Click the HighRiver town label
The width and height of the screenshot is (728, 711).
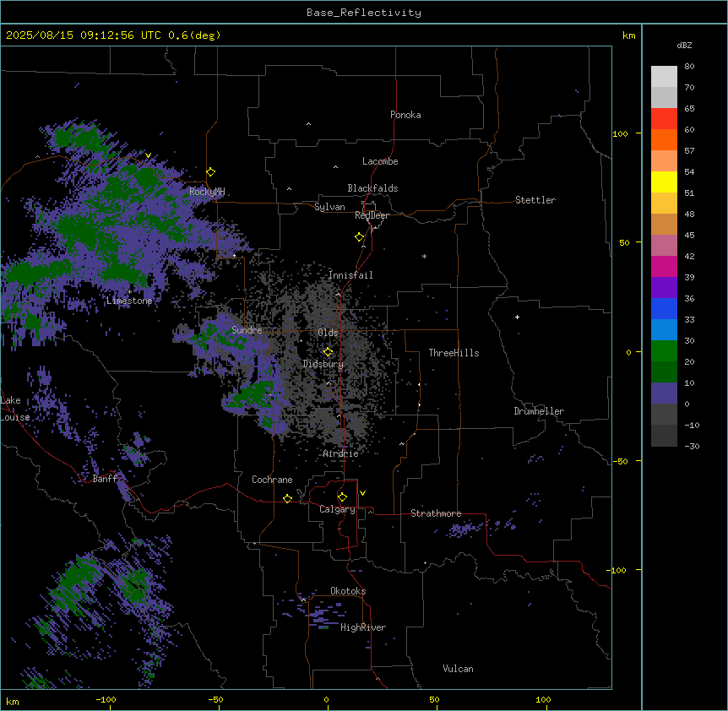pos(363,627)
